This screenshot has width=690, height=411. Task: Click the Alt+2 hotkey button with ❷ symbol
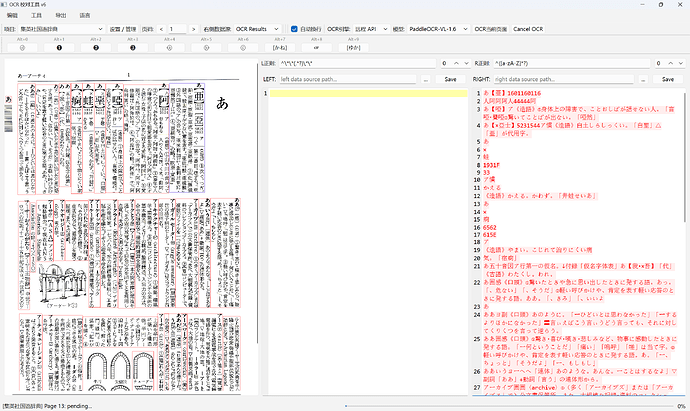pos(96,48)
